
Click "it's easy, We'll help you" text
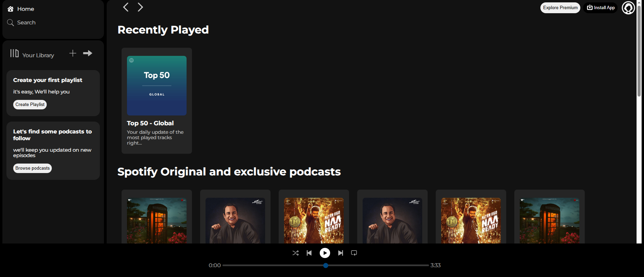tap(41, 92)
